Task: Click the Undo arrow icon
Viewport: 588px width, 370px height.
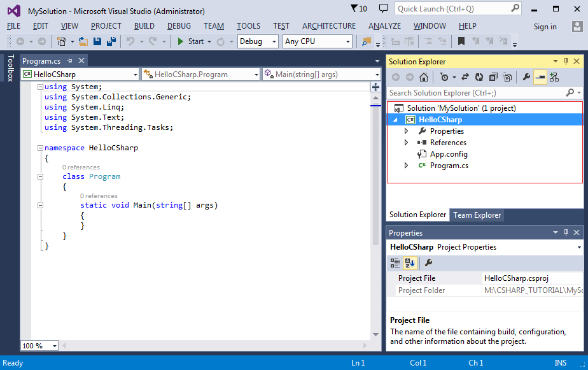Action: coord(130,41)
